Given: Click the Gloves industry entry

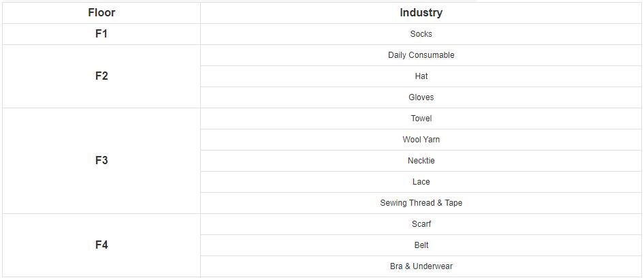Looking at the screenshot, I should (x=421, y=97).
